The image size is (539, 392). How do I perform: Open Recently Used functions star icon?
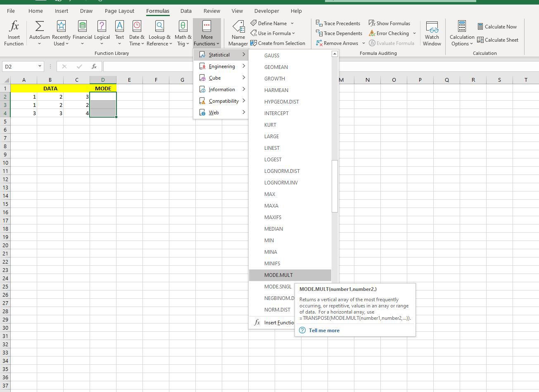pyautogui.click(x=61, y=26)
